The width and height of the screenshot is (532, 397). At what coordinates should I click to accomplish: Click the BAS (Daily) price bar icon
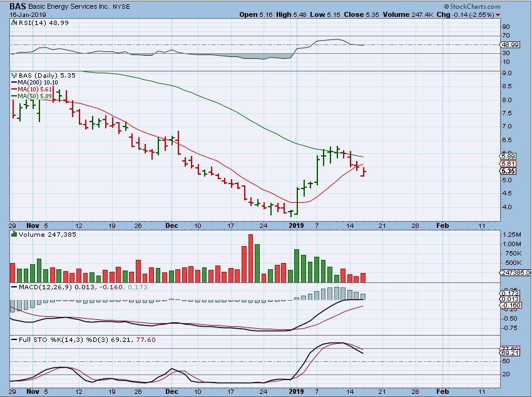(13, 75)
